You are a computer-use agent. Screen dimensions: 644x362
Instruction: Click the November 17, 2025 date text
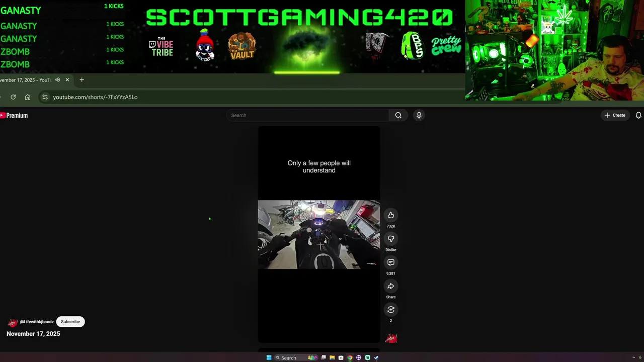[x=33, y=334]
